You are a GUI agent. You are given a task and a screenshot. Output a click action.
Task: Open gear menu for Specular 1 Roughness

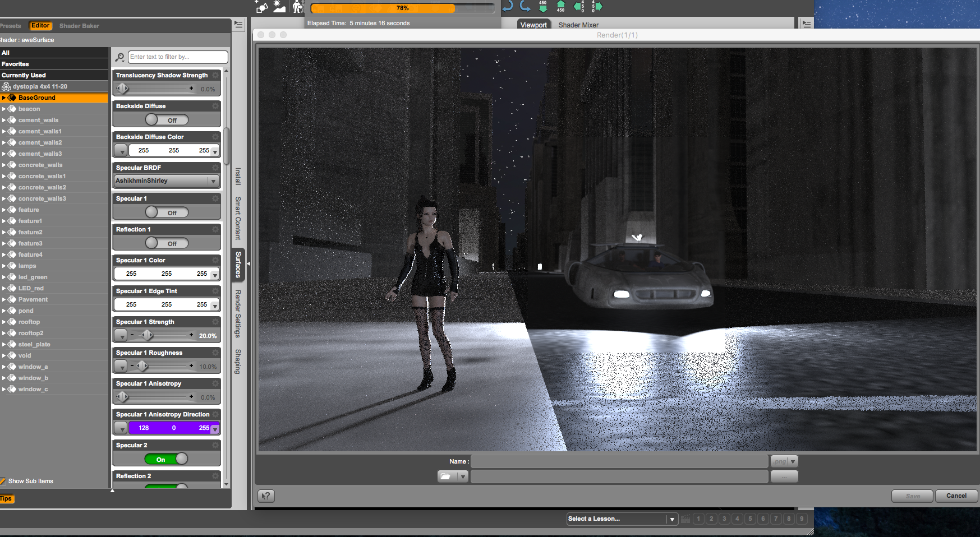click(215, 353)
